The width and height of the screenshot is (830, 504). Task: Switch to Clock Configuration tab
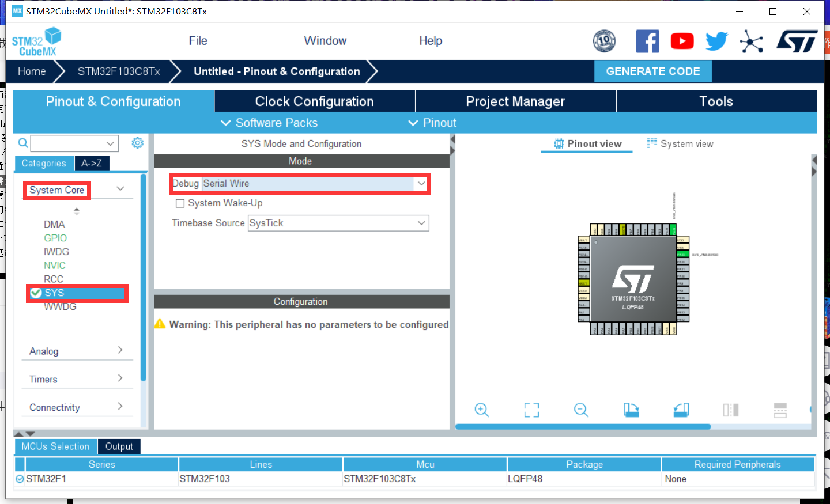[315, 101]
